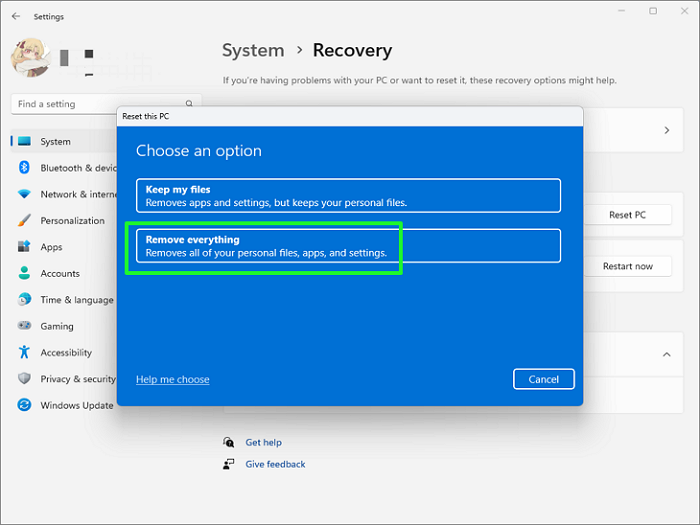700x525 pixels.
Task: Collapse the section with the up chevron
Action: [x=667, y=354]
